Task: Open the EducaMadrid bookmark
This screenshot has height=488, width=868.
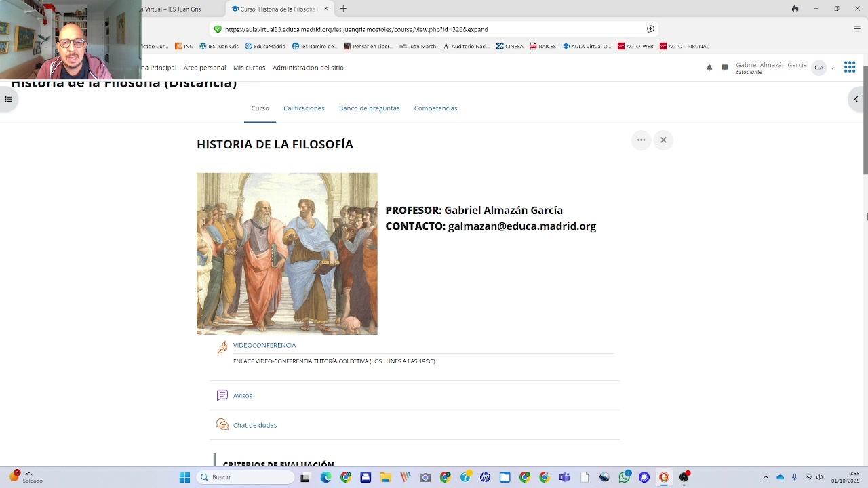Action: coord(265,46)
